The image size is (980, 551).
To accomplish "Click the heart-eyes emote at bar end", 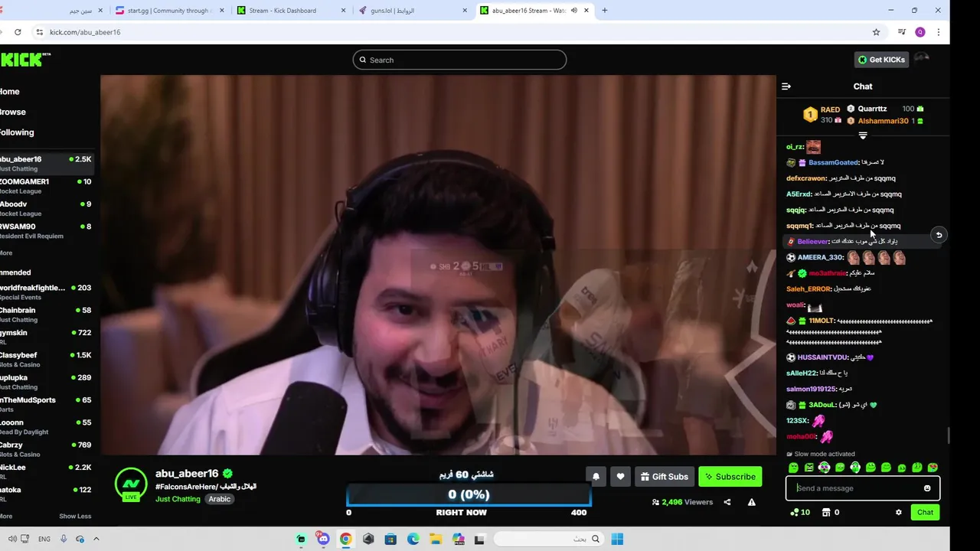I will [x=933, y=468].
